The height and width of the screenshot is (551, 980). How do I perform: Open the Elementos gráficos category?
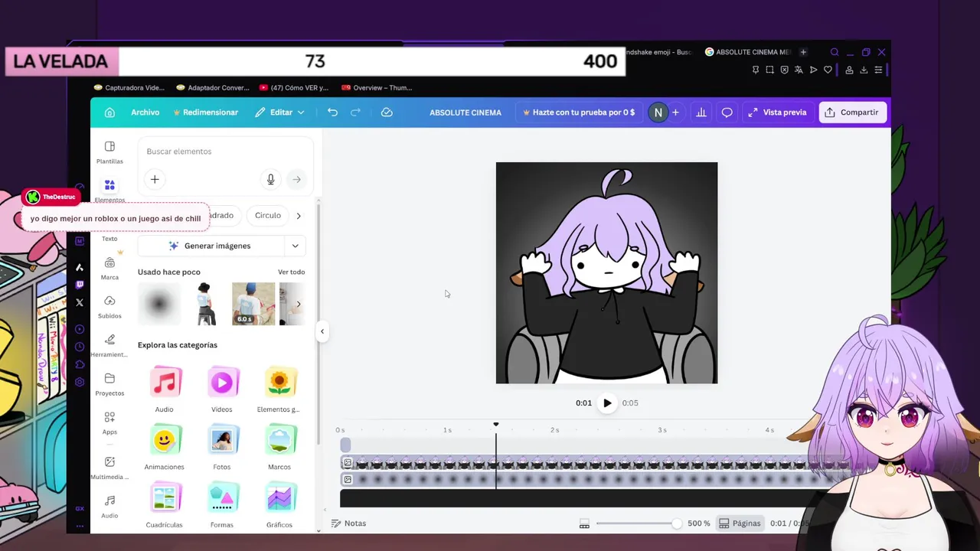[x=279, y=389]
